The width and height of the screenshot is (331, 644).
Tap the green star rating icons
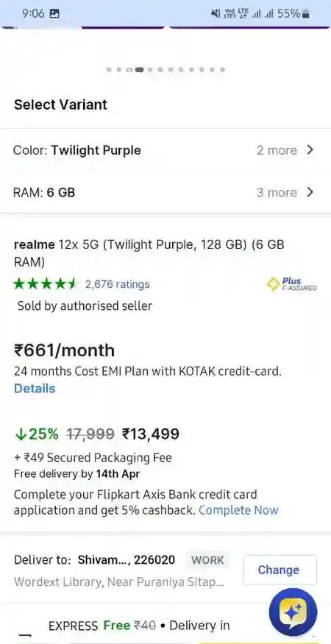point(45,284)
